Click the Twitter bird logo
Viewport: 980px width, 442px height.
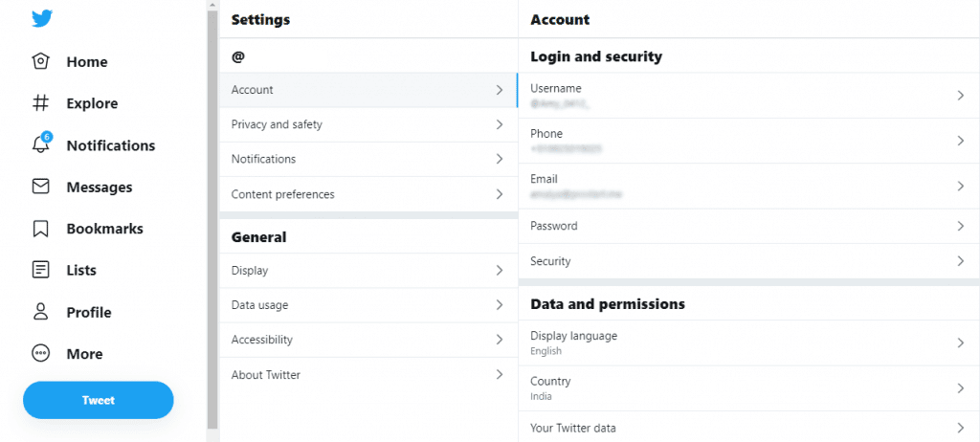[x=42, y=19]
